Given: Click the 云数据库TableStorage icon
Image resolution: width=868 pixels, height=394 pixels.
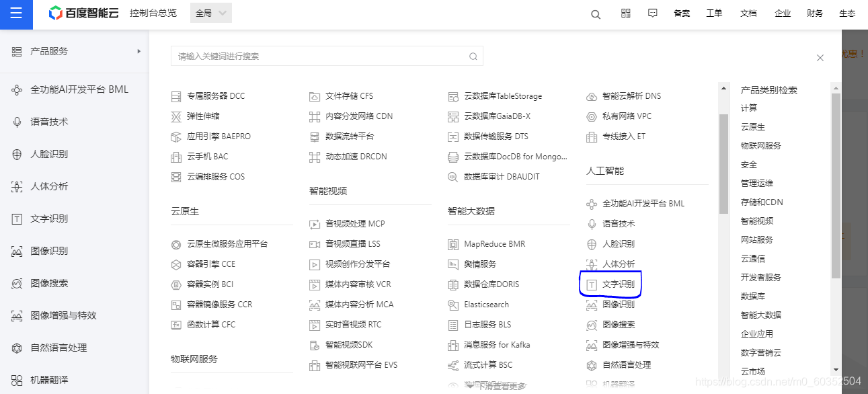Looking at the screenshot, I should [453, 96].
